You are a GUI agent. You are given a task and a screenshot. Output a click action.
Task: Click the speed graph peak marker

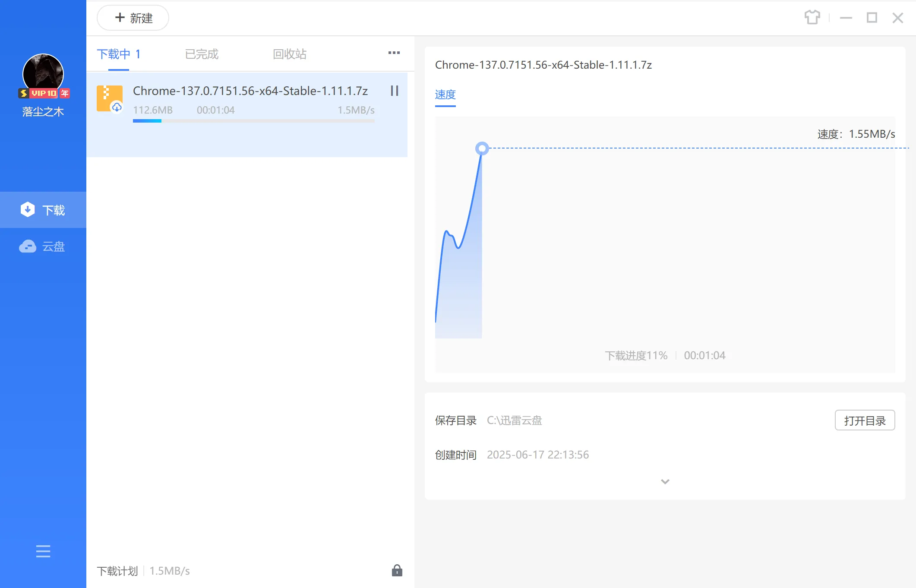482,149
